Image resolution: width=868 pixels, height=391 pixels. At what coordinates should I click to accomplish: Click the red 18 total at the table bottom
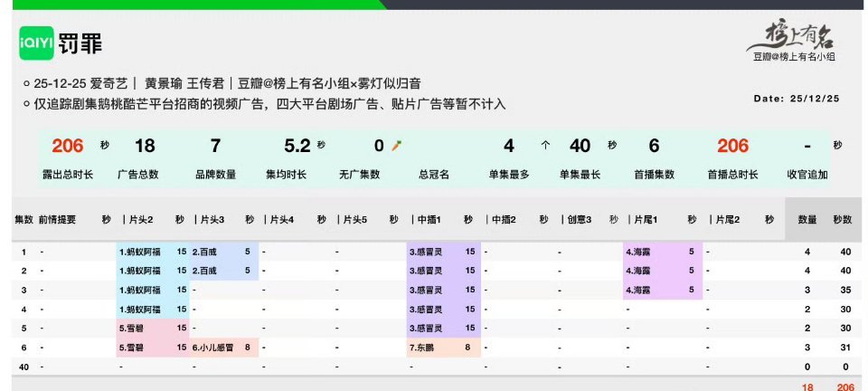point(807,387)
